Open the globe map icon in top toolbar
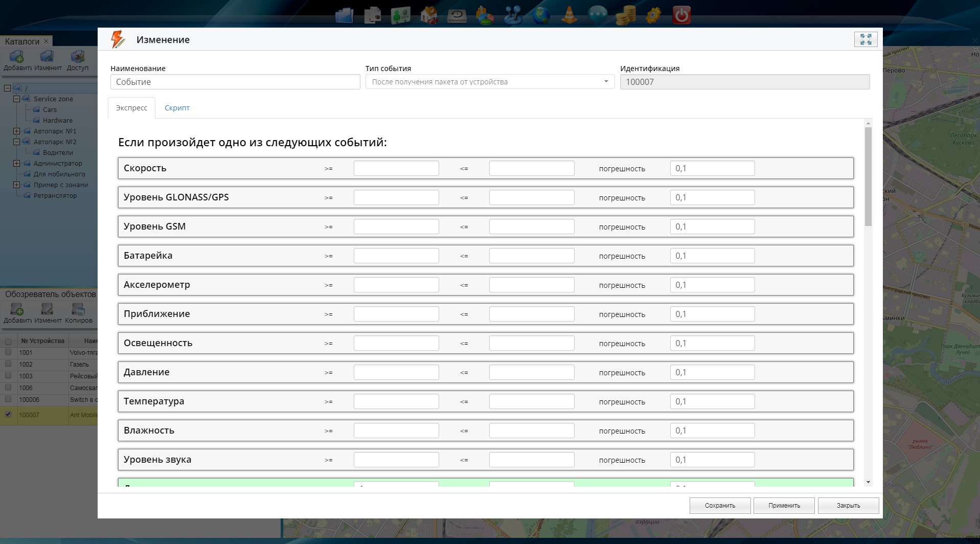The height and width of the screenshot is (544, 980). click(541, 15)
